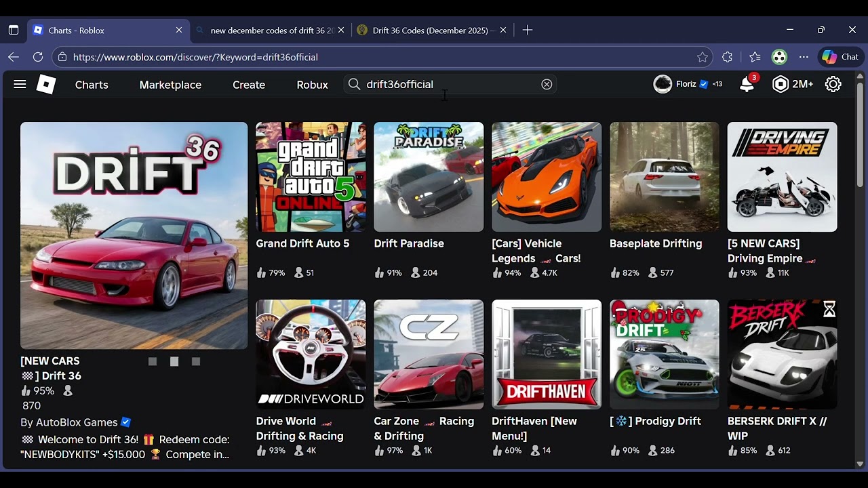This screenshot has height=488, width=868.
Task: Open browser extensions puzzle icon
Action: (728, 57)
